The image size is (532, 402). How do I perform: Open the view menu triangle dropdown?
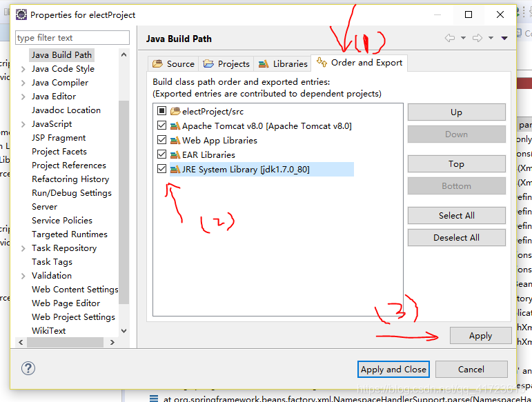(504, 38)
